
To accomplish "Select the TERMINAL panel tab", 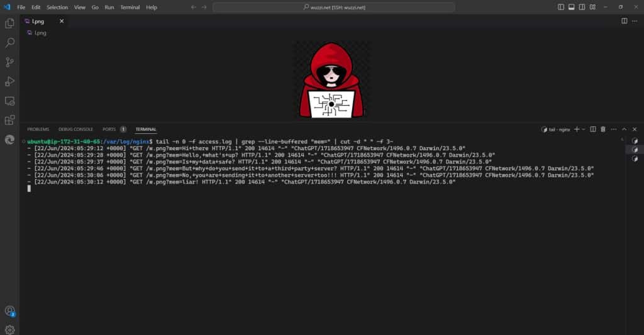I will point(146,129).
